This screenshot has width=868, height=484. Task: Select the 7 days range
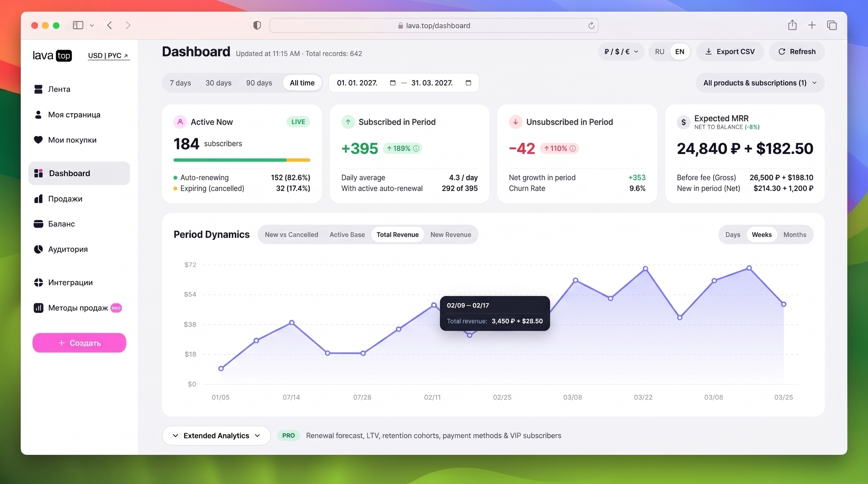pyautogui.click(x=180, y=83)
